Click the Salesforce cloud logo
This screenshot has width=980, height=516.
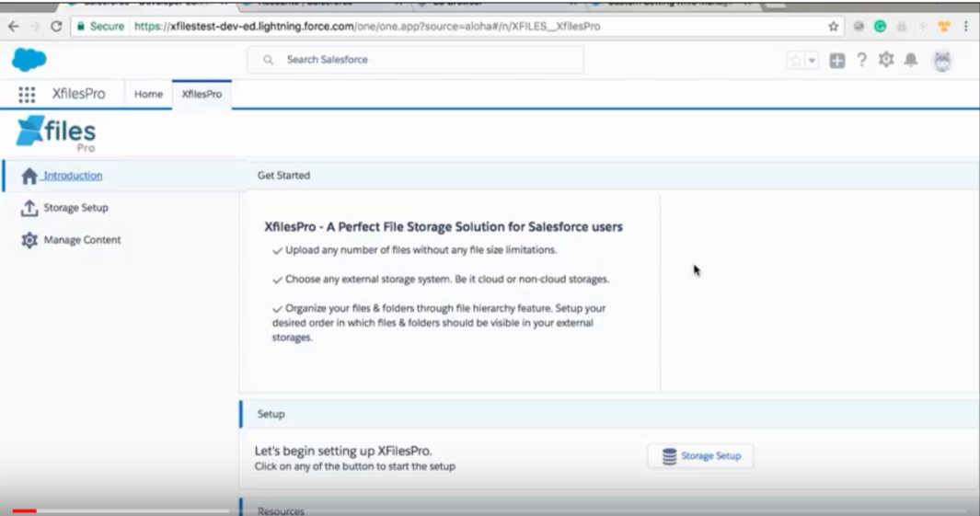tap(29, 60)
